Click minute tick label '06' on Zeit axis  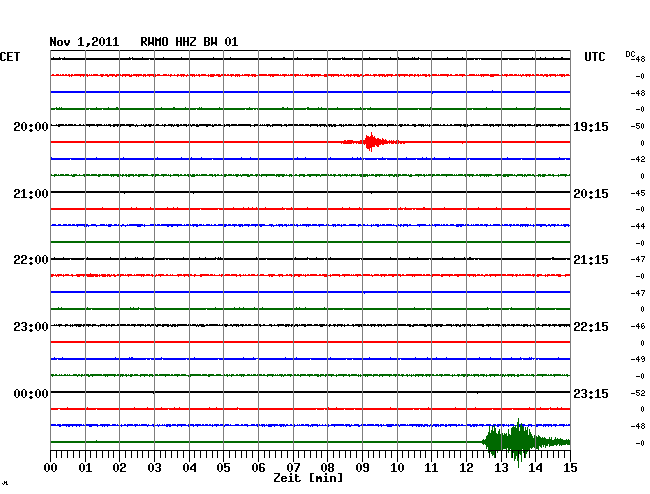tap(258, 468)
